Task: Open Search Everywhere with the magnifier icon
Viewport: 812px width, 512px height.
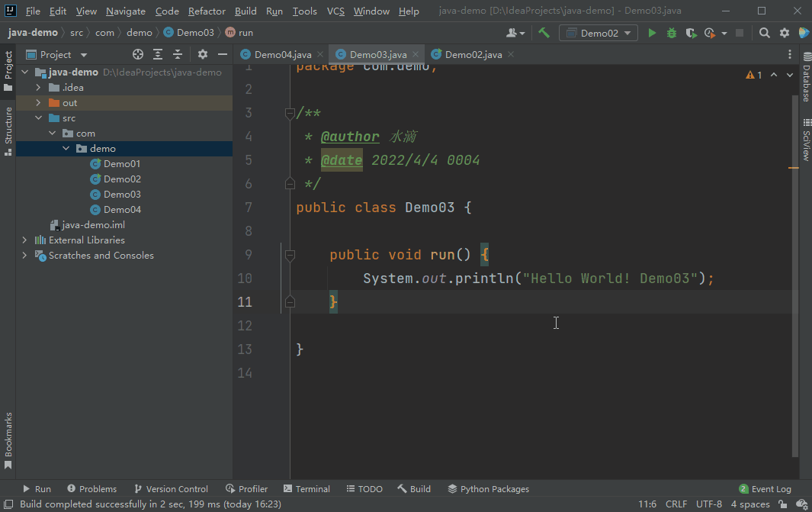Action: (763, 33)
